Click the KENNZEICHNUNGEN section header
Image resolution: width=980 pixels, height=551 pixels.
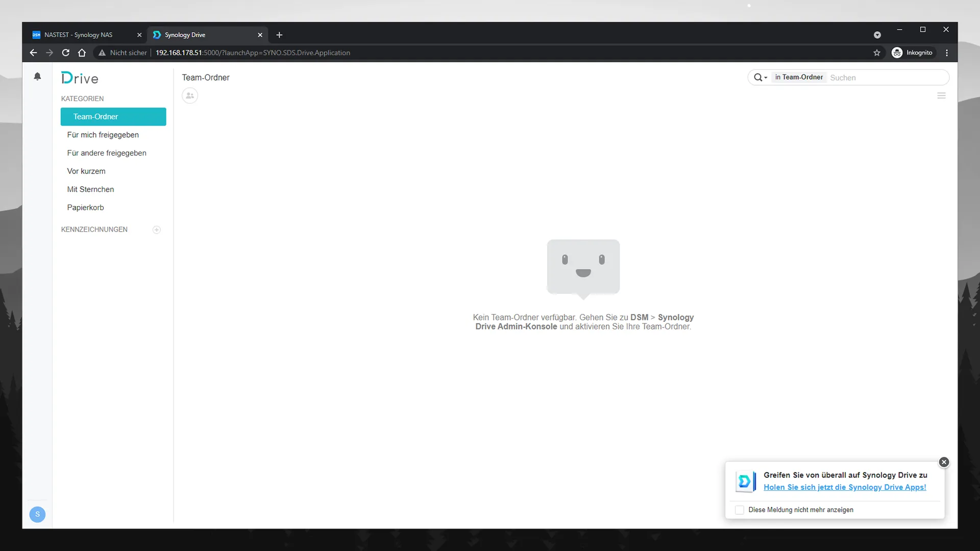tap(94, 230)
